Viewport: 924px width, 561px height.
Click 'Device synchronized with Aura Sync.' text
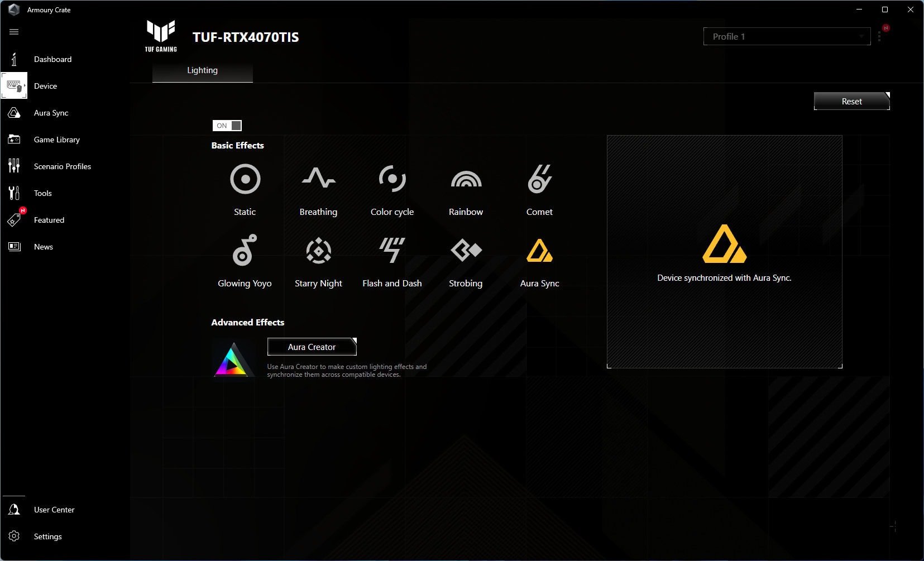coord(725,278)
